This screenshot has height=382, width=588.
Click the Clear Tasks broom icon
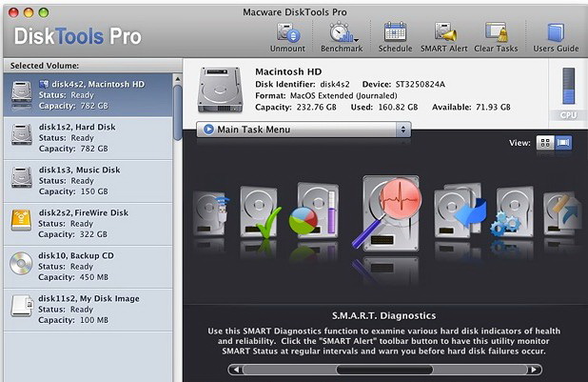pyautogui.click(x=496, y=34)
